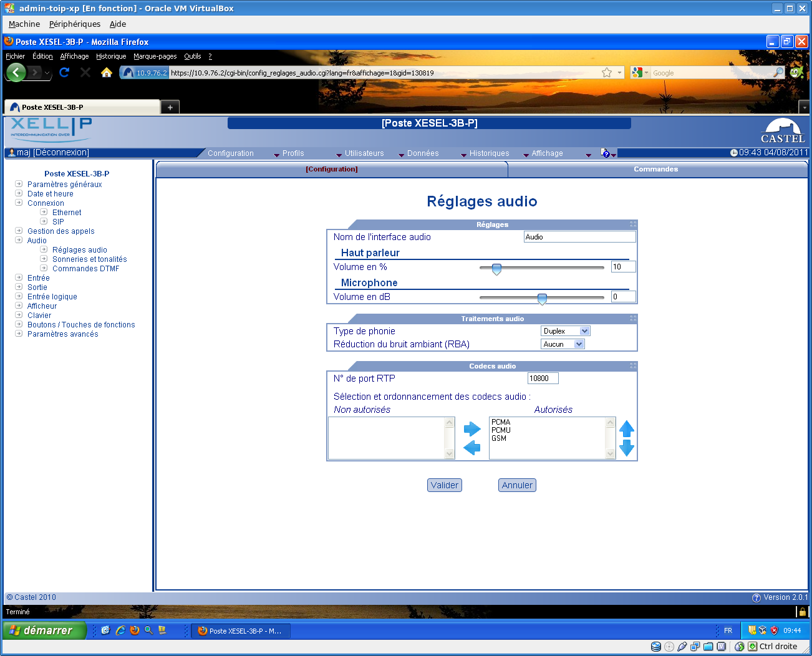Reload page with the refresh icon
This screenshot has width=812, height=656.
(x=64, y=72)
